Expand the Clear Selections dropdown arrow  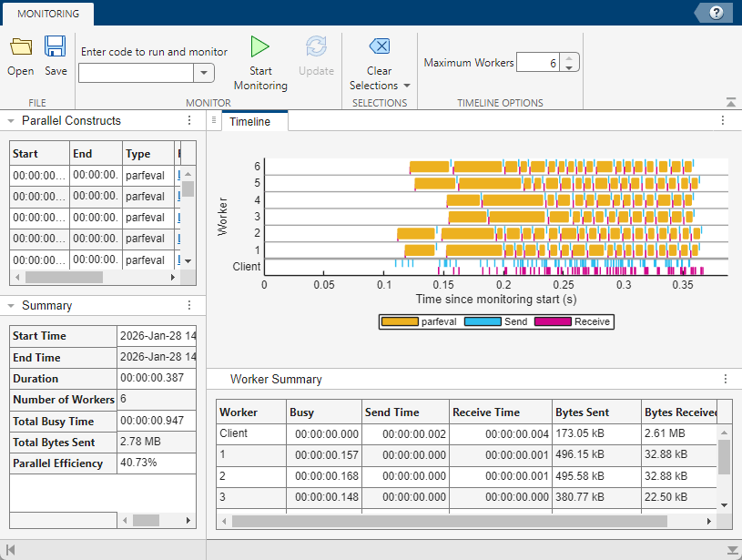click(x=407, y=86)
